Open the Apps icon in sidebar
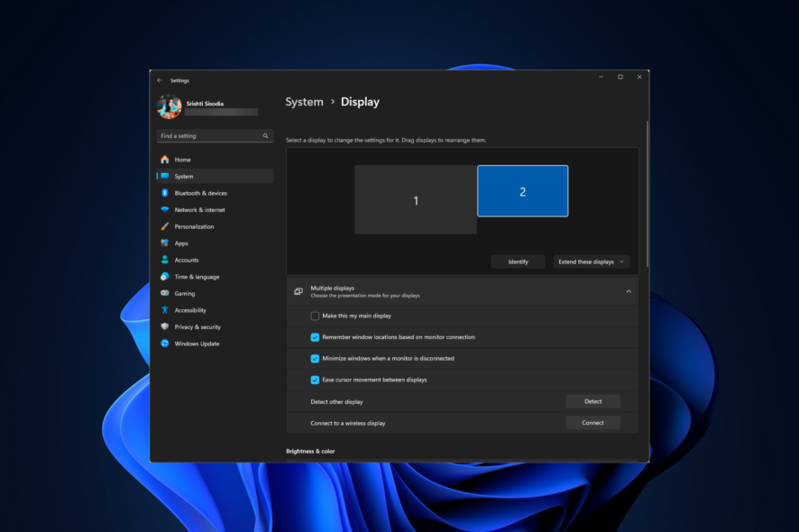The image size is (799, 532). [165, 243]
